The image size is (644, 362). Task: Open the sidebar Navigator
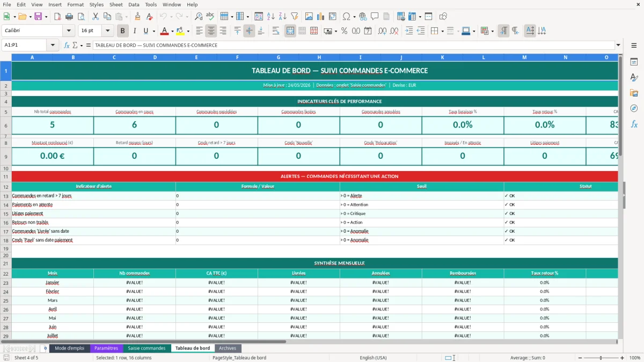(x=634, y=108)
